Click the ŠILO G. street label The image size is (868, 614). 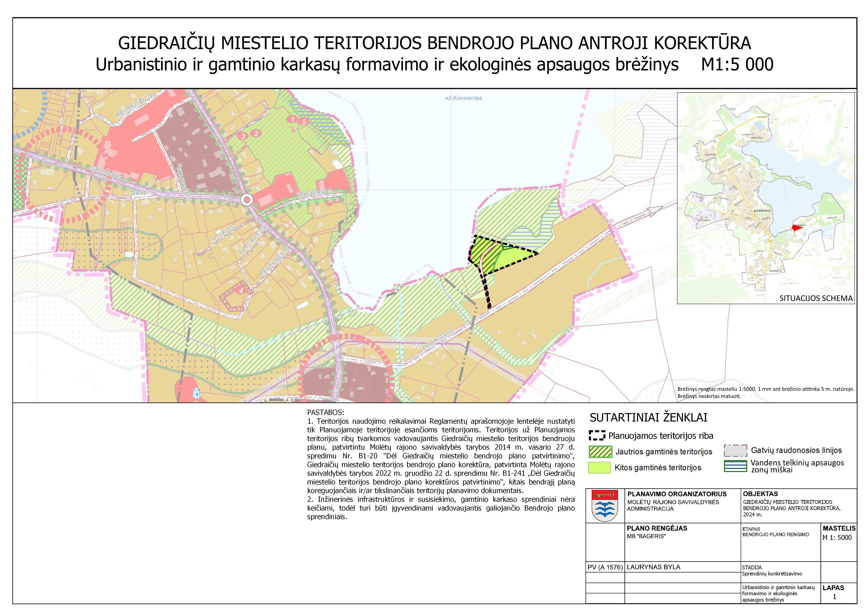click(140, 193)
